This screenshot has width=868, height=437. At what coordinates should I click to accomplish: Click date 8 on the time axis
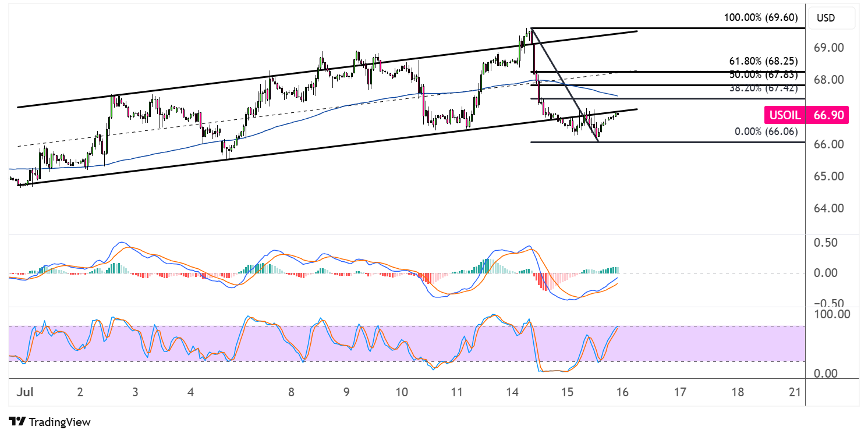(291, 392)
